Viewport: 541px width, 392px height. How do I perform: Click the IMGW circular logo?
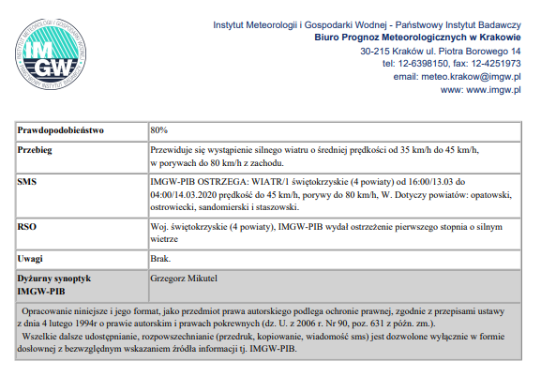click(51, 54)
